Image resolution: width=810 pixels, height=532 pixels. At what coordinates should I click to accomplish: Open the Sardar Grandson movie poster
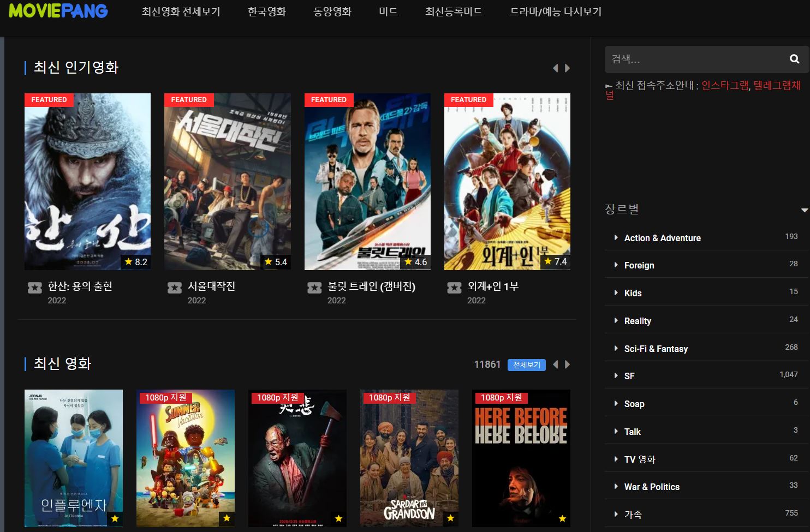[x=409, y=458]
